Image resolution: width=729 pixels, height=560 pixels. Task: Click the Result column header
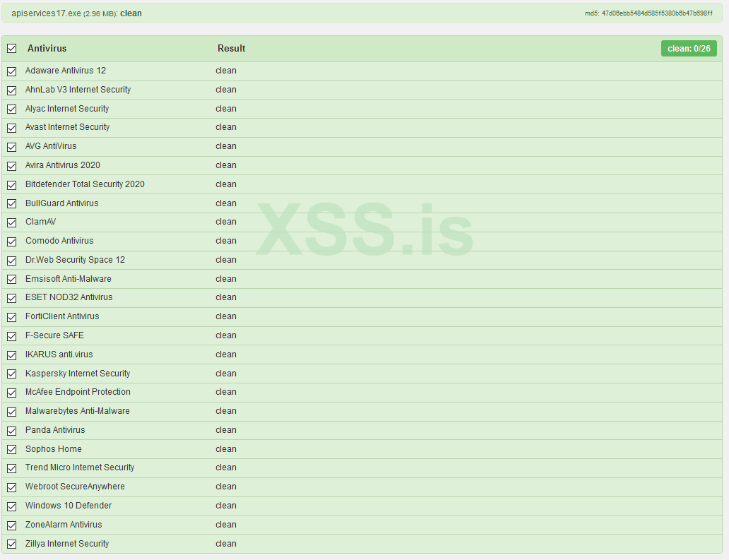pos(231,49)
